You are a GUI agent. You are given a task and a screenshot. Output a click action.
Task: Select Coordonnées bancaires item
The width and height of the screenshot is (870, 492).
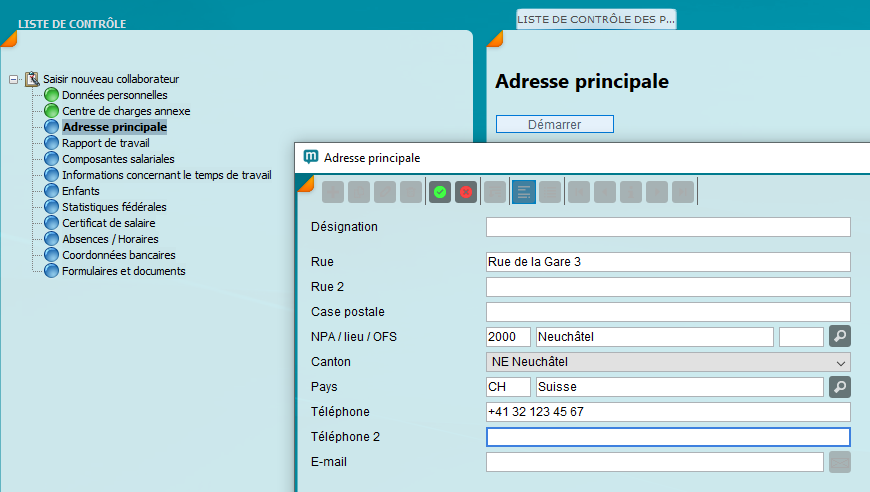click(x=118, y=255)
